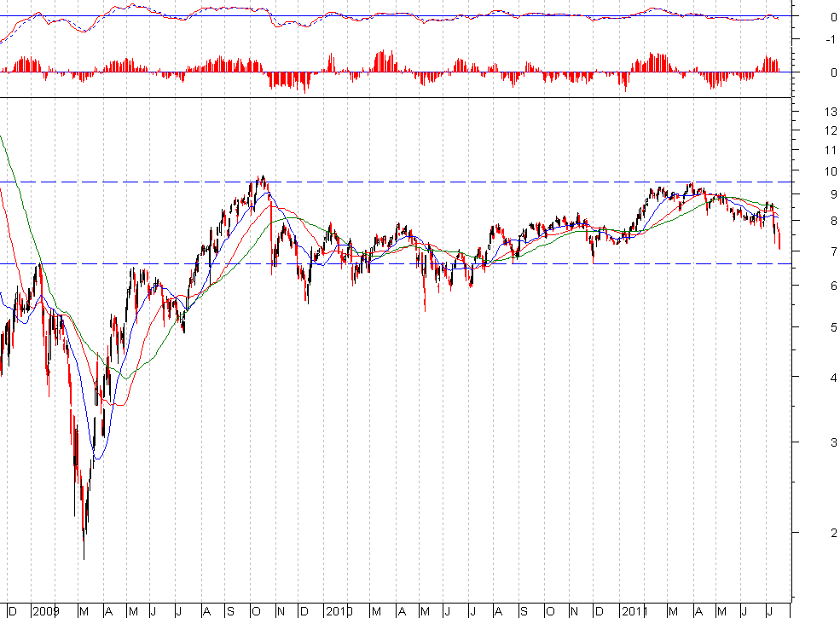Click the 'S' September 2009 axis label

(230, 611)
